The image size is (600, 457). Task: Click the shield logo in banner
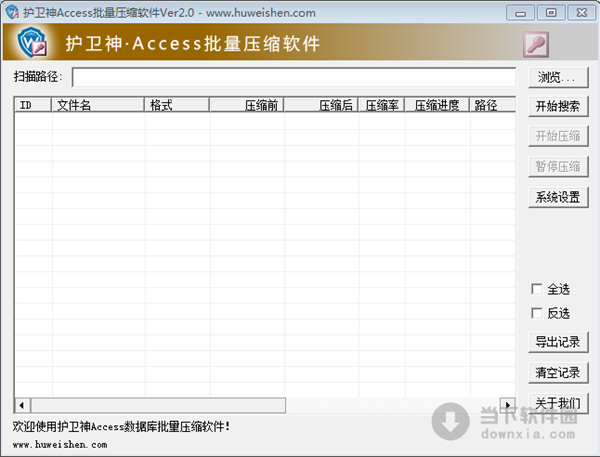(x=32, y=42)
